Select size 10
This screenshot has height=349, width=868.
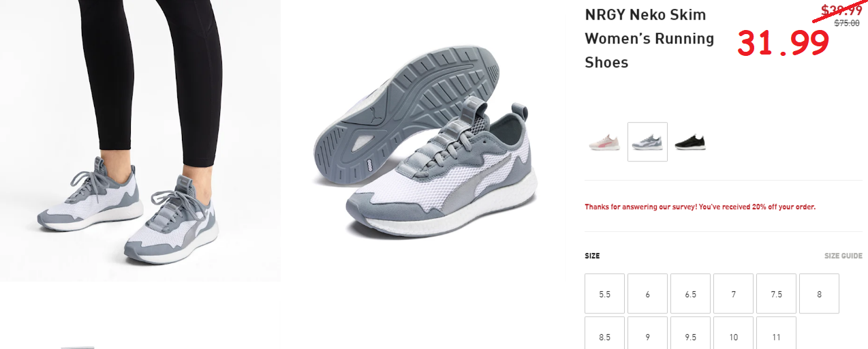coord(733,333)
